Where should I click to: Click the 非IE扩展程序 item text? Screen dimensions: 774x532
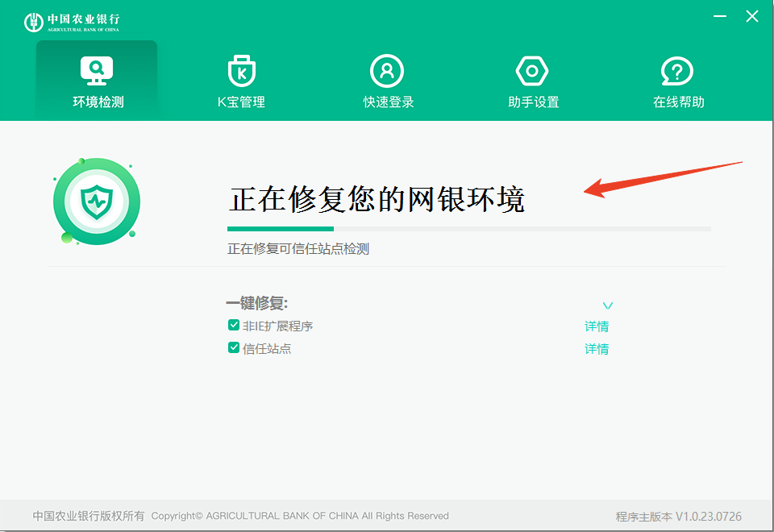click(277, 326)
